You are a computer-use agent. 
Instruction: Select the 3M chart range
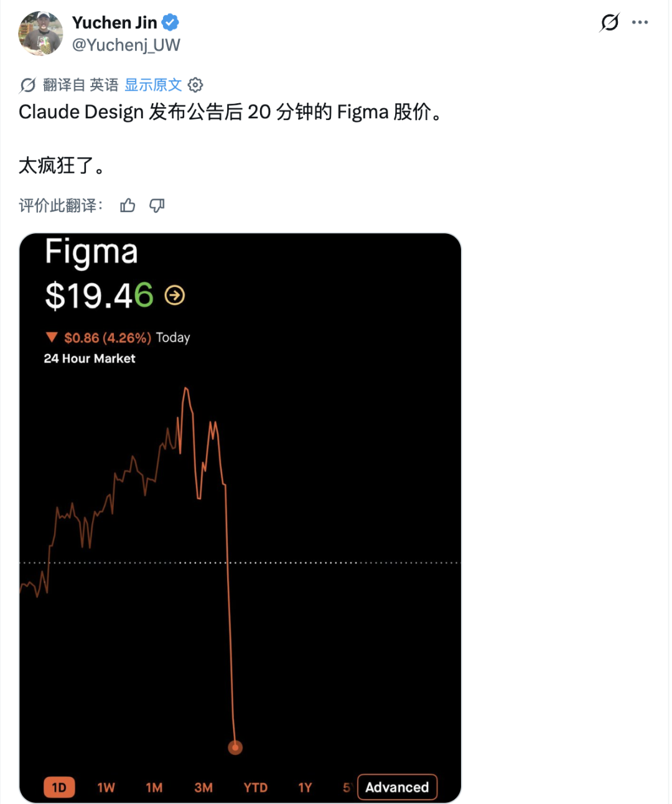[x=203, y=787]
